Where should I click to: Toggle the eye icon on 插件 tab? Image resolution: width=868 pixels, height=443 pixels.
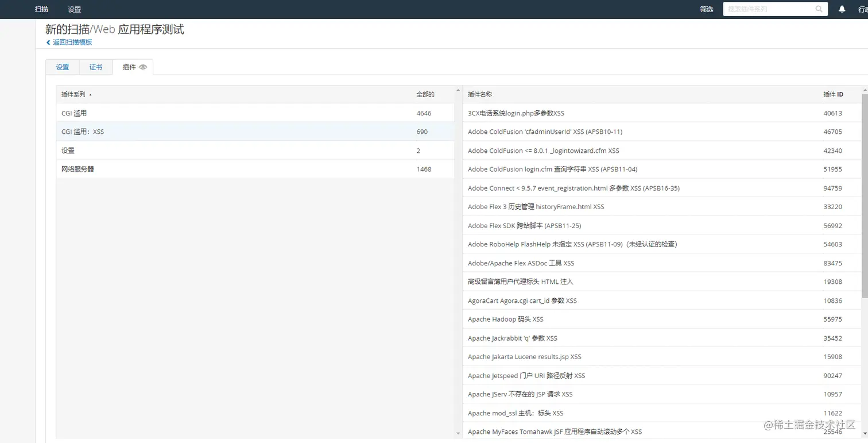tap(143, 67)
